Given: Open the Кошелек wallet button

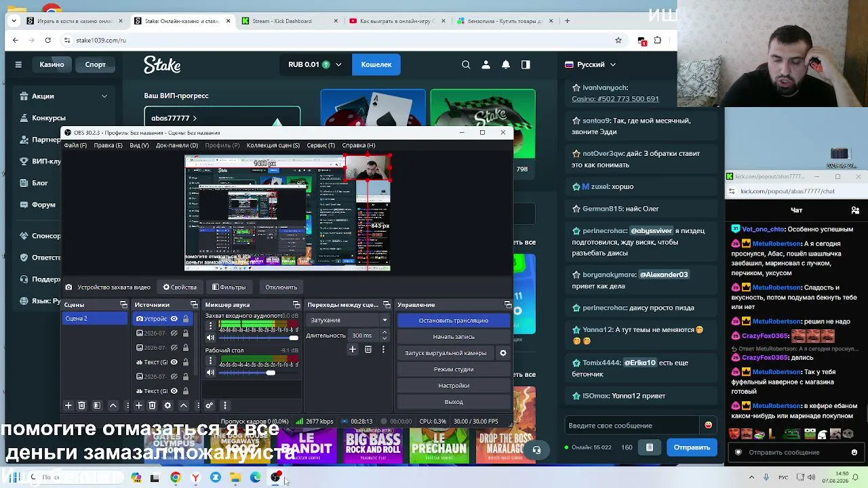Looking at the screenshot, I should [x=376, y=64].
